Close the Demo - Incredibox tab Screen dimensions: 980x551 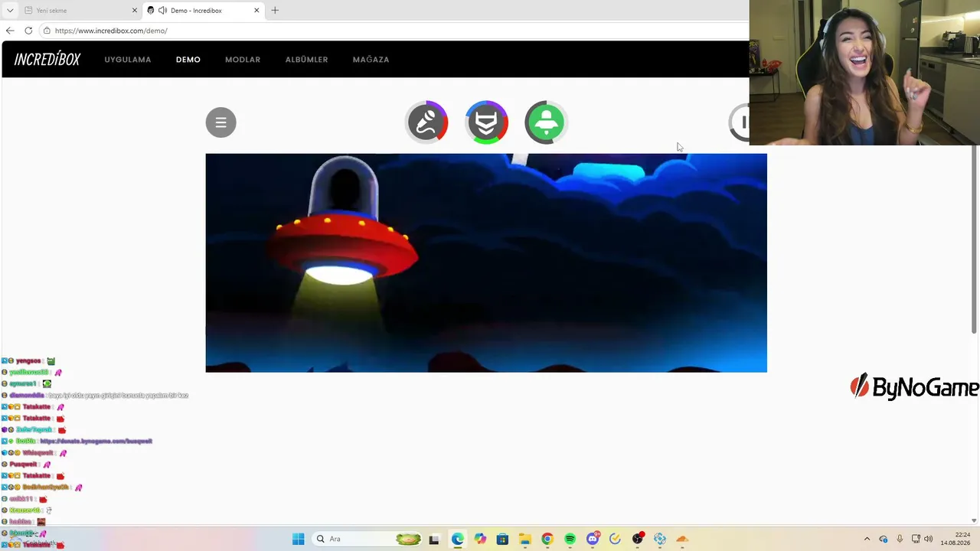(256, 11)
